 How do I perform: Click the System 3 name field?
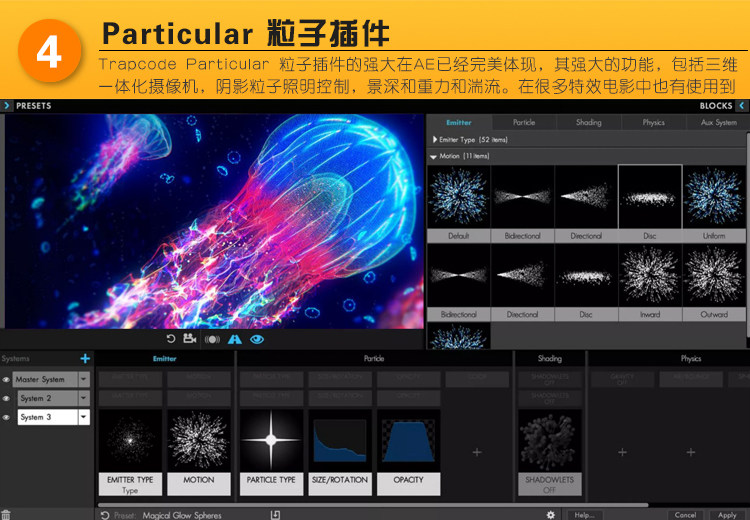coord(48,417)
